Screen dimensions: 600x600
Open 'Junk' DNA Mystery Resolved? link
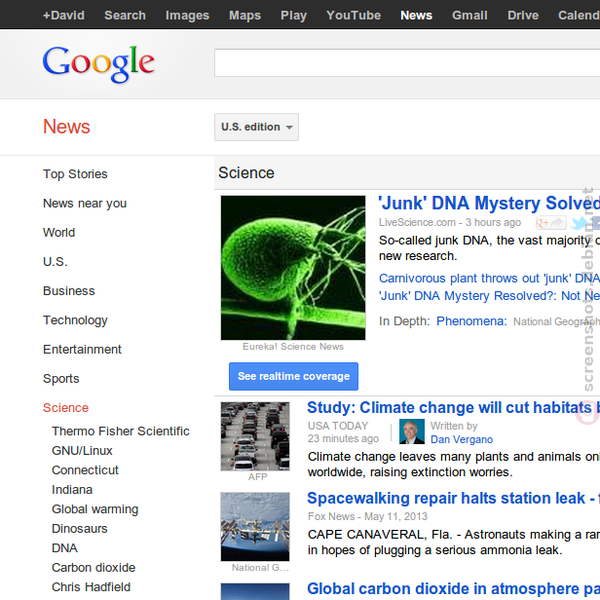pos(489,296)
